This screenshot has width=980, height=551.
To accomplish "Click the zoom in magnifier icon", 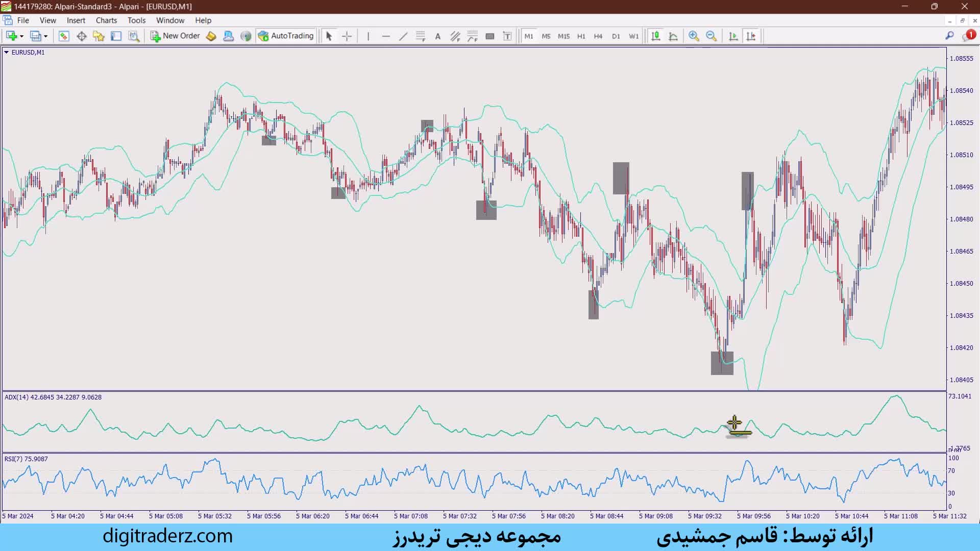I will tap(693, 36).
